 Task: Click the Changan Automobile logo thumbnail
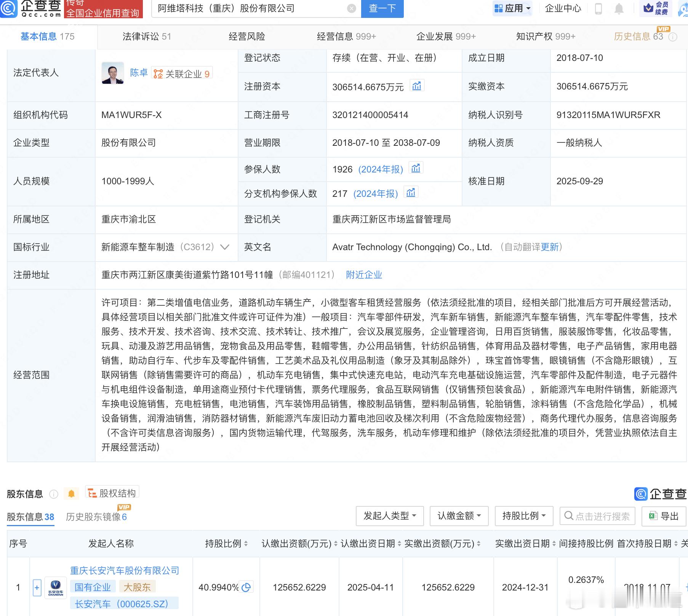[x=56, y=588]
